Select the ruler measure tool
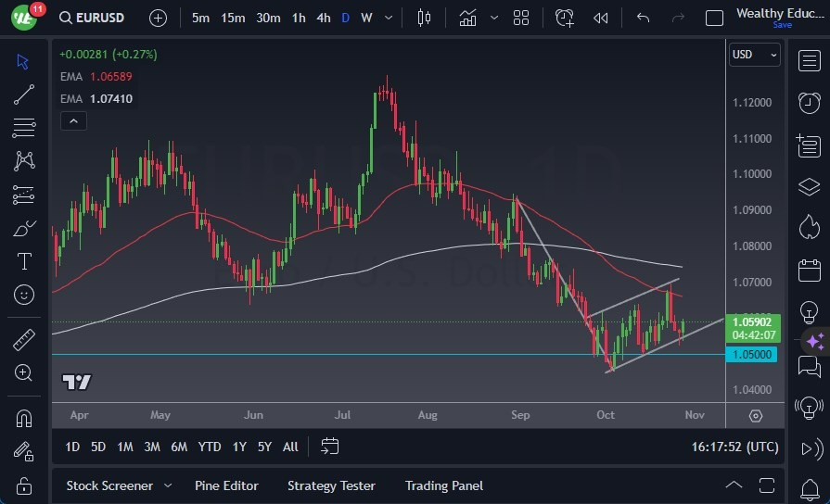 click(24, 339)
